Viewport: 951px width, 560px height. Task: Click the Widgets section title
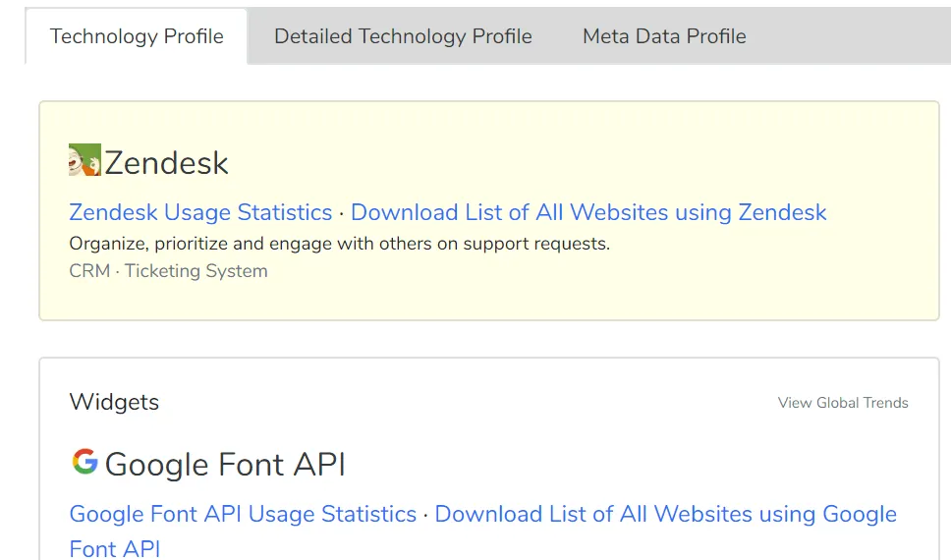pyautogui.click(x=114, y=402)
